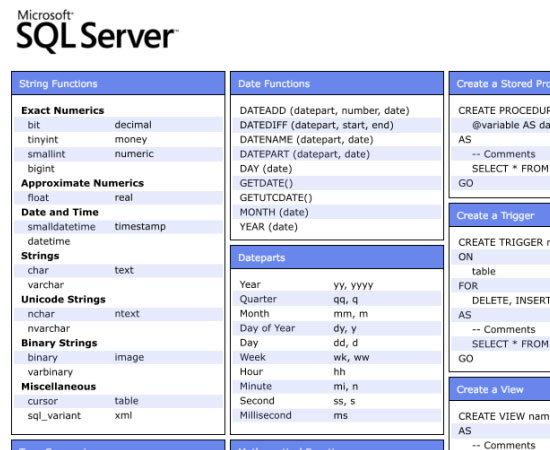
Task: Click the nvarchar data type
Action: tap(49, 329)
